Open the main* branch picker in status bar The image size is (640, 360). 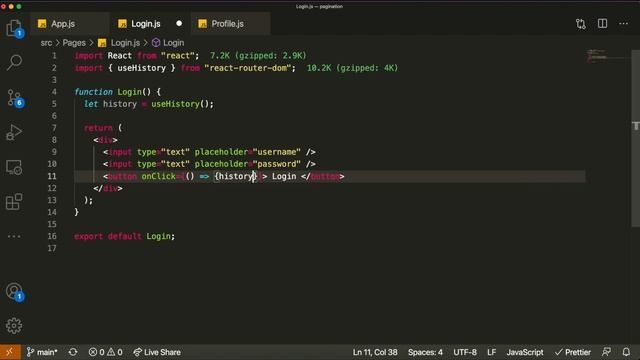(42, 352)
